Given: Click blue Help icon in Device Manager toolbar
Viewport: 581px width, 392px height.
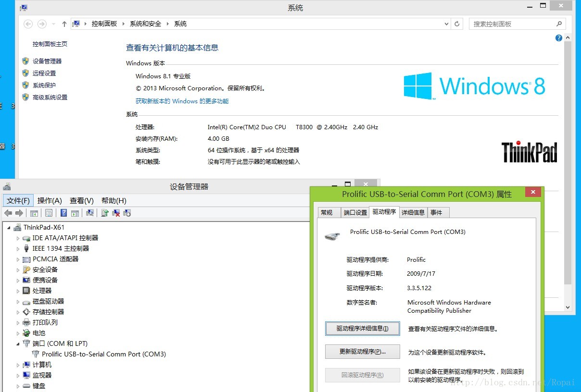Looking at the screenshot, I should (x=63, y=213).
